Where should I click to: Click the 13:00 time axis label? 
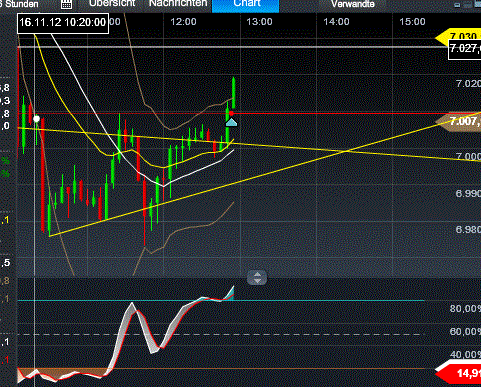tap(259, 22)
